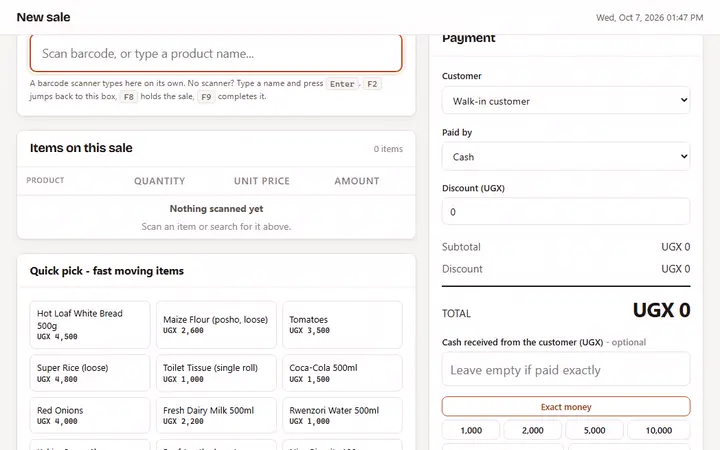Add Super Rice (loose) quick pick item
This screenshot has height=450, width=720.
click(x=90, y=373)
